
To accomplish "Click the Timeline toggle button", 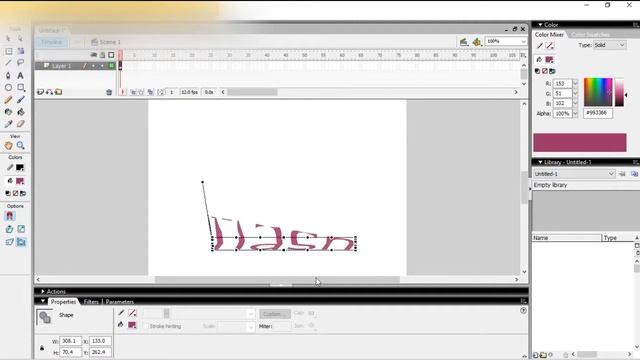I will pyautogui.click(x=51, y=42).
